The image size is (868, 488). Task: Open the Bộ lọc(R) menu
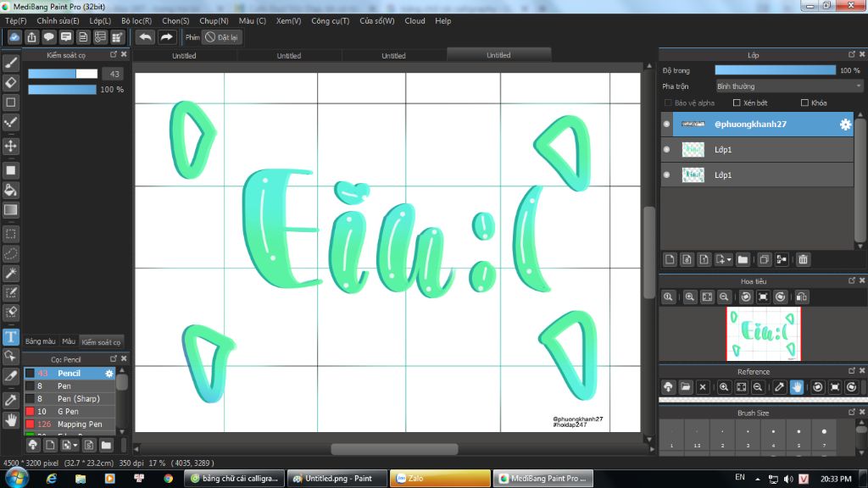(x=136, y=20)
